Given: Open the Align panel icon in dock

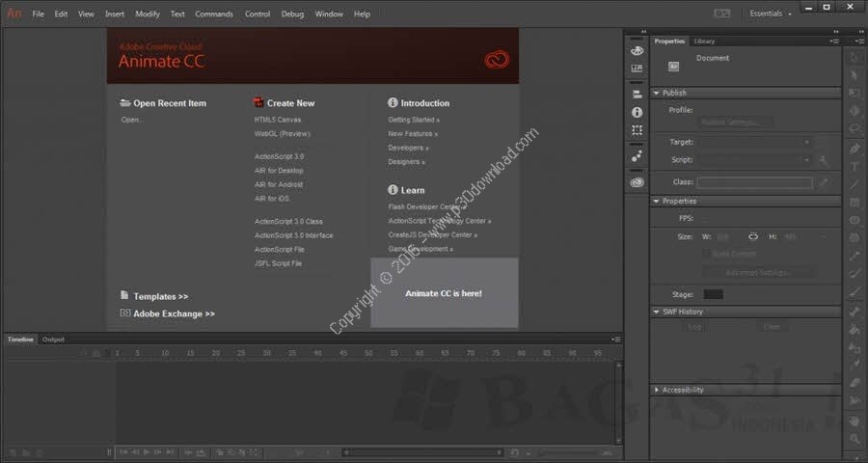Looking at the screenshot, I should click(637, 95).
